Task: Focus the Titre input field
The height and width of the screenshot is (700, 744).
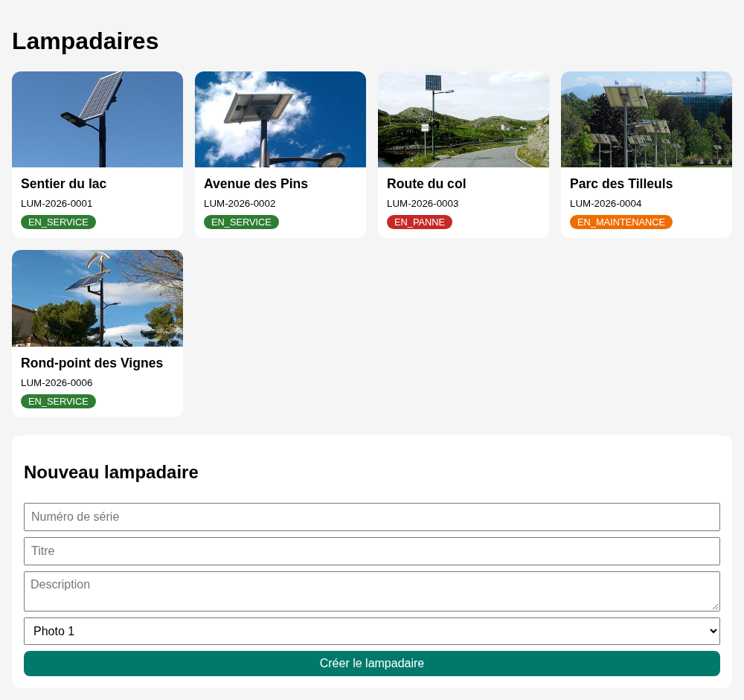Action: point(372,551)
